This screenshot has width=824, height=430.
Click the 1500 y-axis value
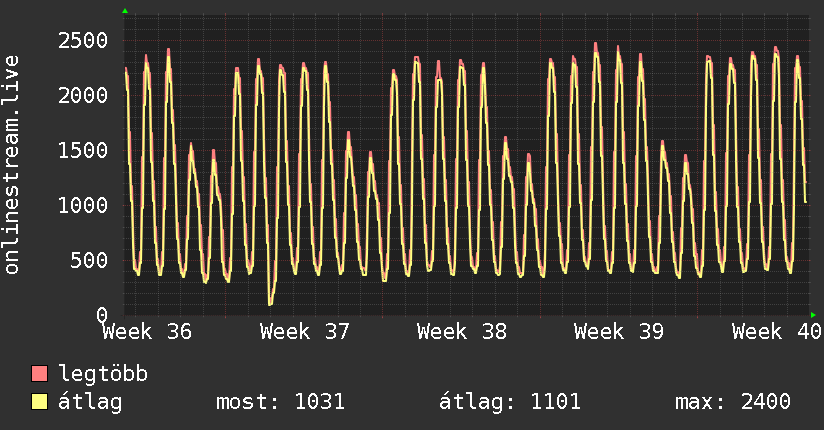(x=83, y=151)
